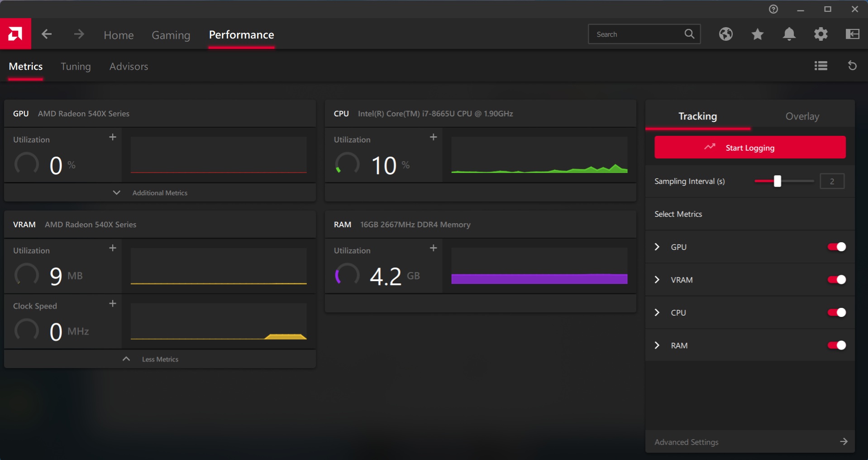Open notifications bell icon

tap(789, 34)
